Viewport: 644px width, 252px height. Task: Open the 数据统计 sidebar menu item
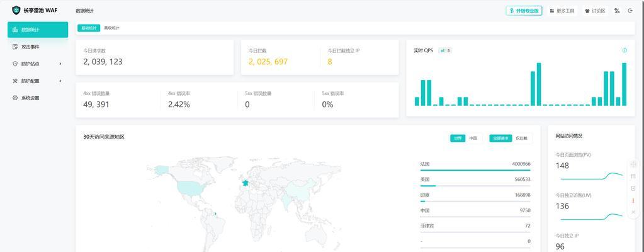coord(38,30)
